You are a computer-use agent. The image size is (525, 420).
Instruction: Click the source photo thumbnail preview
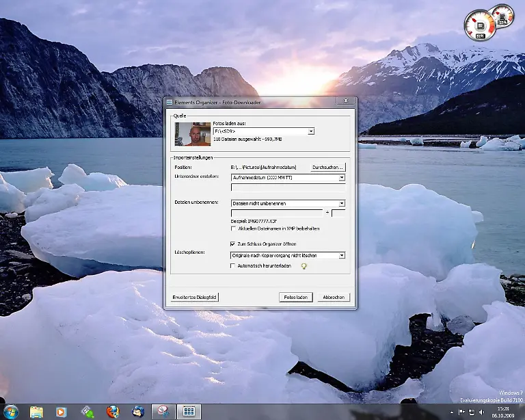pyautogui.click(x=192, y=134)
